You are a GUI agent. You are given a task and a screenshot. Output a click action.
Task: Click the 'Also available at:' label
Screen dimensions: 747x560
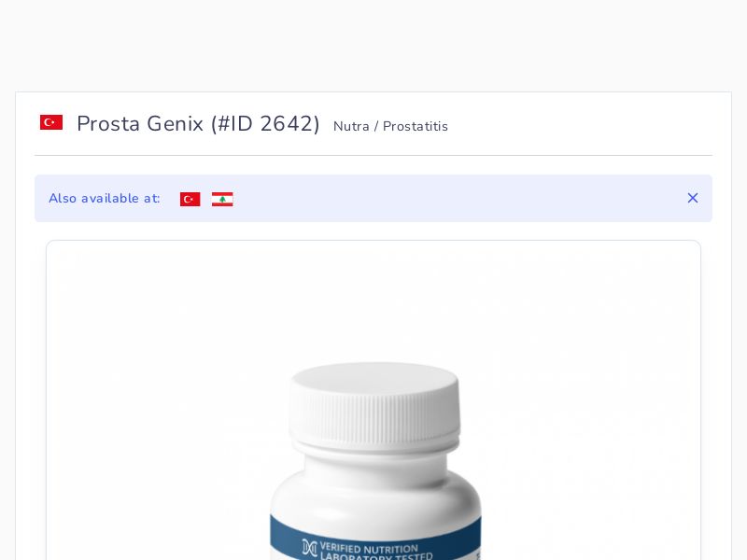click(x=105, y=198)
